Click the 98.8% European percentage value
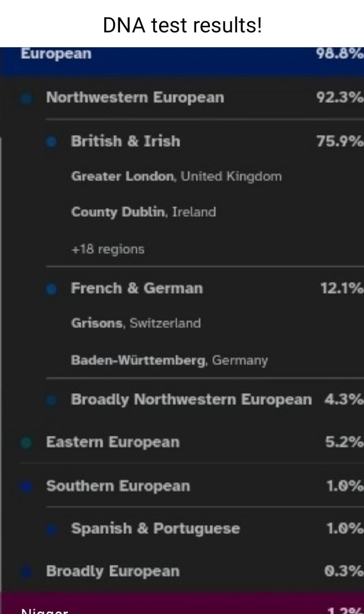The width and height of the screenshot is (364, 614). click(341, 54)
